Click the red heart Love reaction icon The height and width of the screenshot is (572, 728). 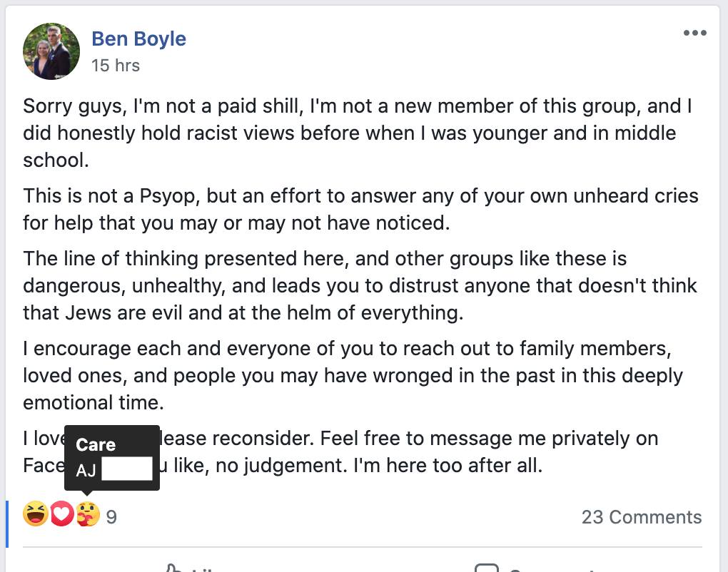pos(62,514)
